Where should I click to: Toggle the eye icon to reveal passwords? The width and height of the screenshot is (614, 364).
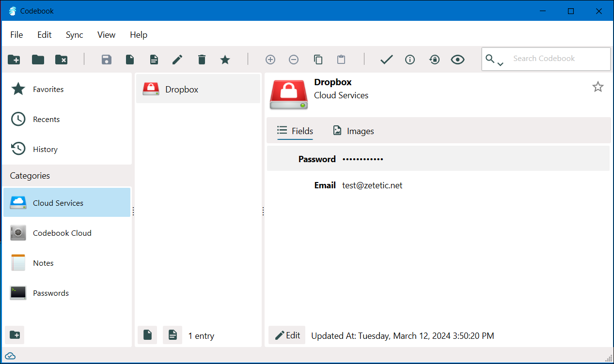point(457,60)
